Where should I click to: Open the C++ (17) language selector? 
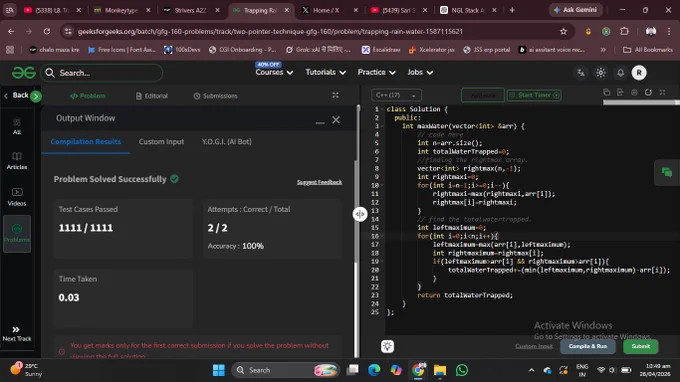(396, 95)
